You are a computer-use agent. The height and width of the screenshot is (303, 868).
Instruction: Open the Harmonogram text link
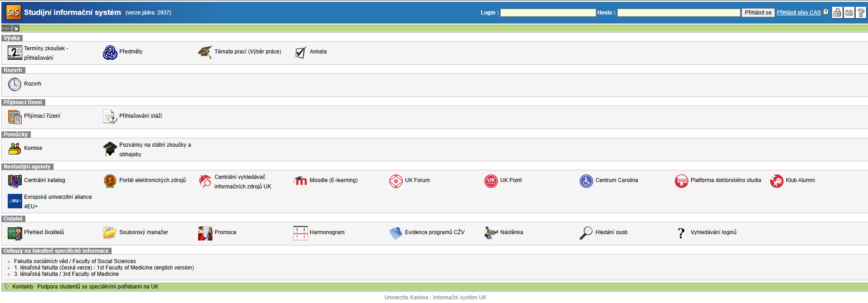pos(327,232)
